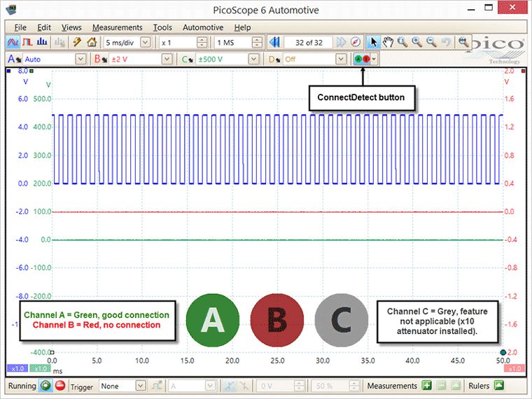Viewport: 532px width, 399px height.
Task: Click the Add Measurement green plus icon
Action: [427, 386]
